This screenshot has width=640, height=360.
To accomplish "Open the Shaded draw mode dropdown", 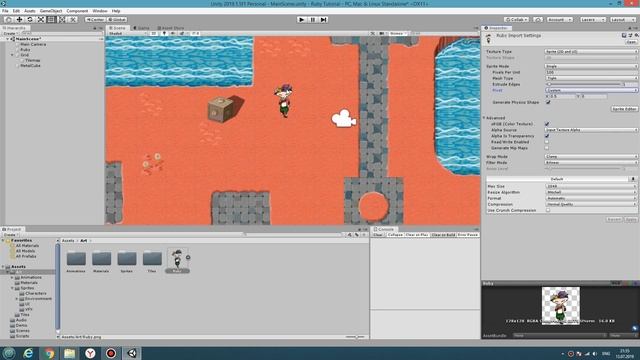I will (127, 33).
